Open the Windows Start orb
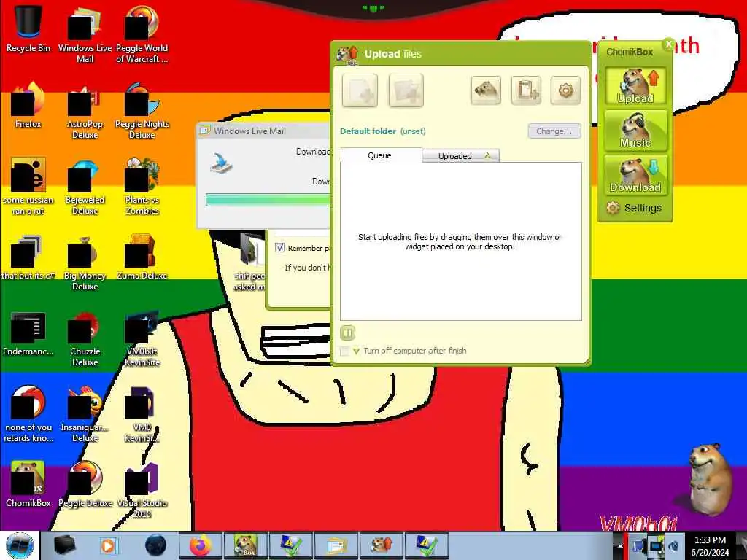Viewport: 747px width, 560px height. pyautogui.click(x=20, y=545)
